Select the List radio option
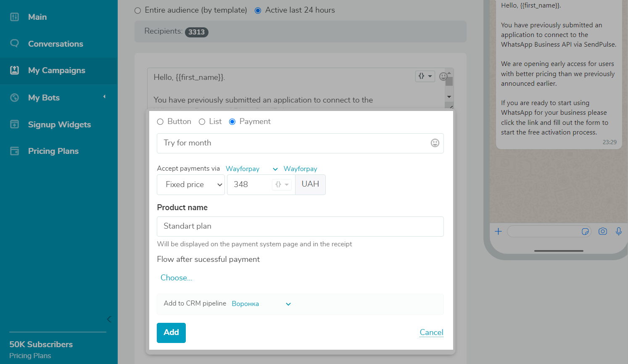Viewport: 628px width, 364px height. click(202, 122)
